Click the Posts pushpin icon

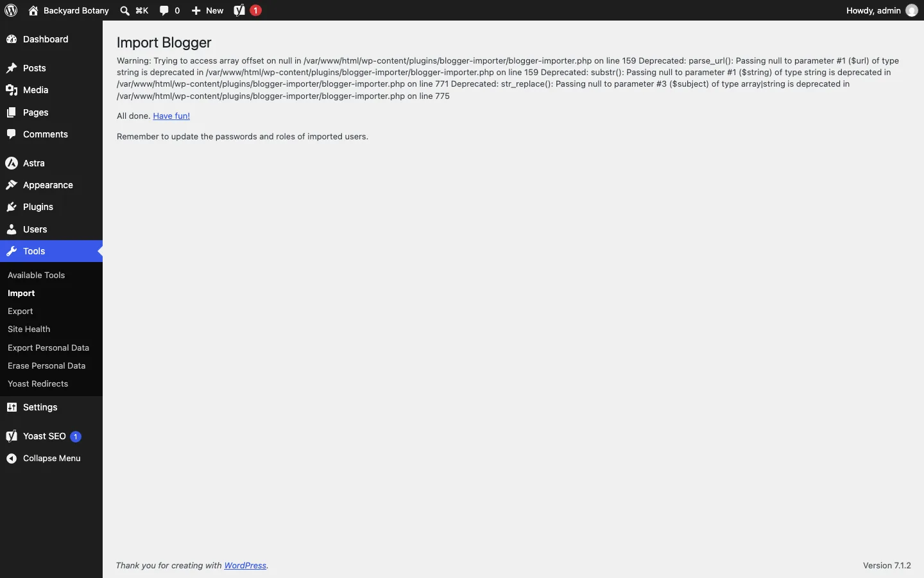[x=12, y=68]
